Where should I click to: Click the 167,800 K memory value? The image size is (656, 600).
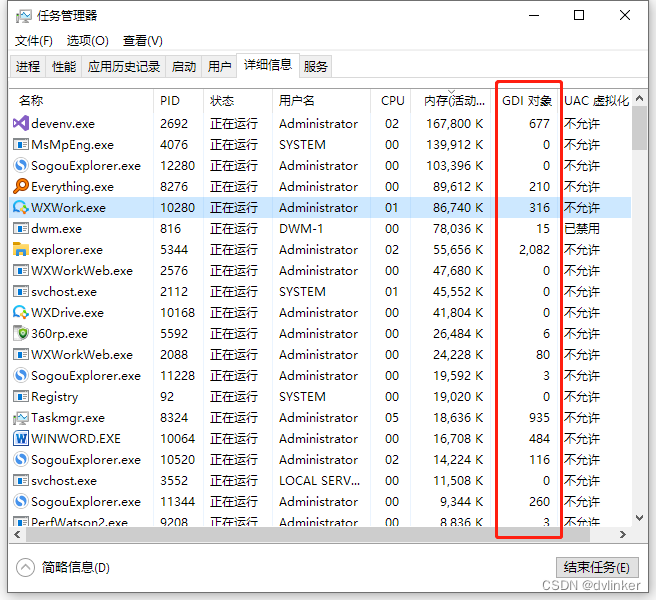454,124
